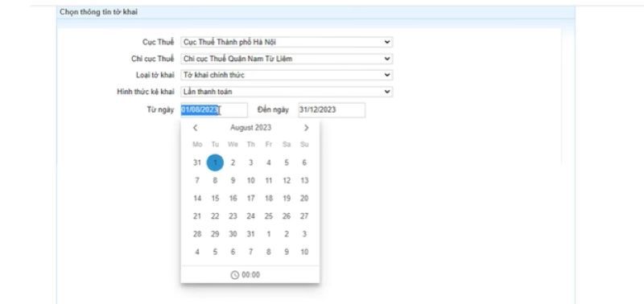This screenshot has height=304, width=644.
Task: Select day 26 in the calendar
Action: (287, 216)
